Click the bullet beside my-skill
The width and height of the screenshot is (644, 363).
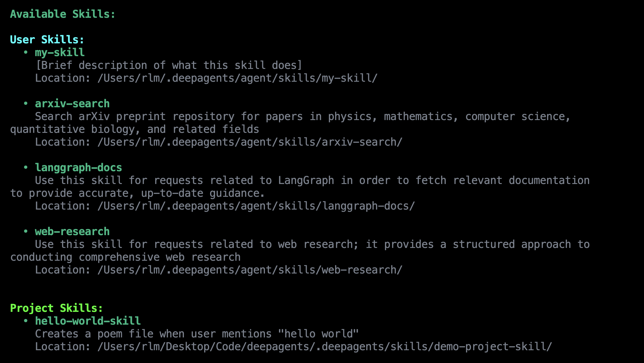click(26, 52)
